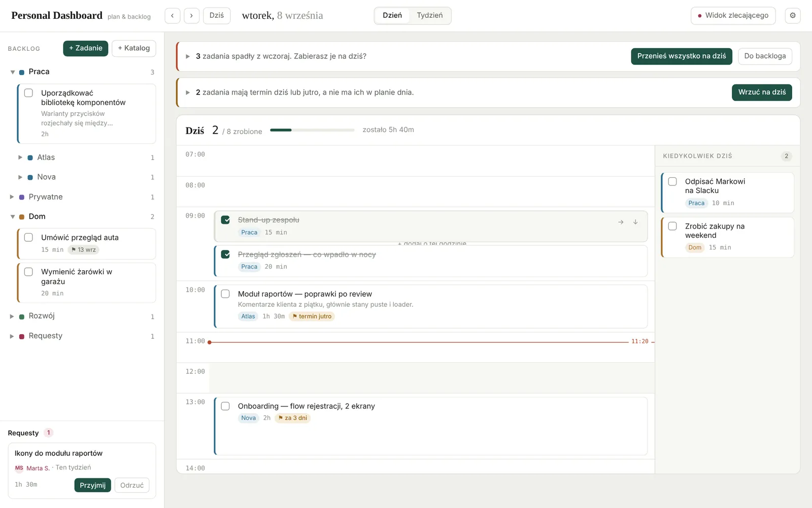The height and width of the screenshot is (508, 812).
Task: Click right-arrow icon on Stand-up zespołu
Action: point(621,222)
